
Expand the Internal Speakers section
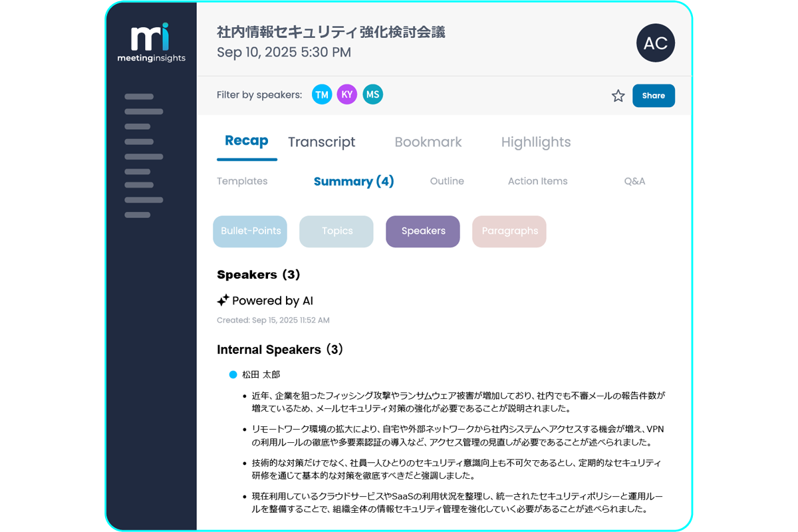point(280,349)
